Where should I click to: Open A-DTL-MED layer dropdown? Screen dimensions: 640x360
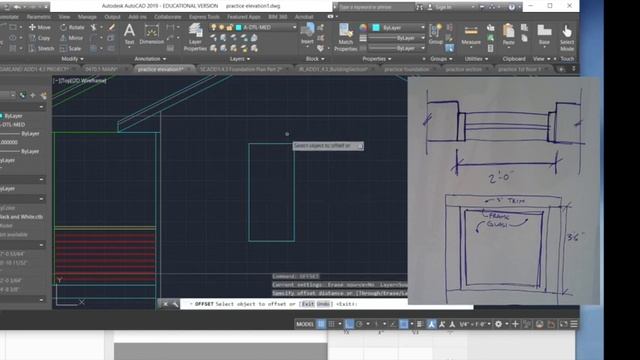(294, 27)
